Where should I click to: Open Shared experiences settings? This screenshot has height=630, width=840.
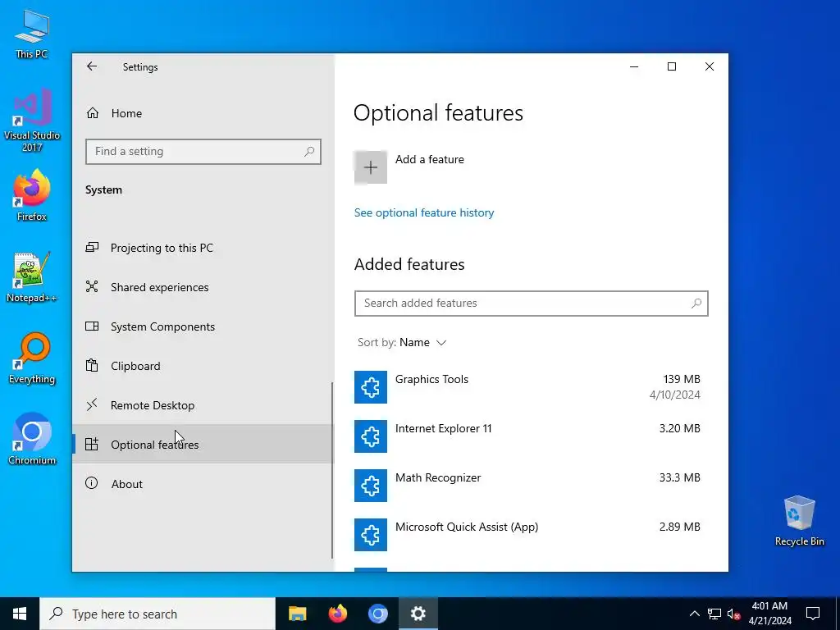[203, 287]
